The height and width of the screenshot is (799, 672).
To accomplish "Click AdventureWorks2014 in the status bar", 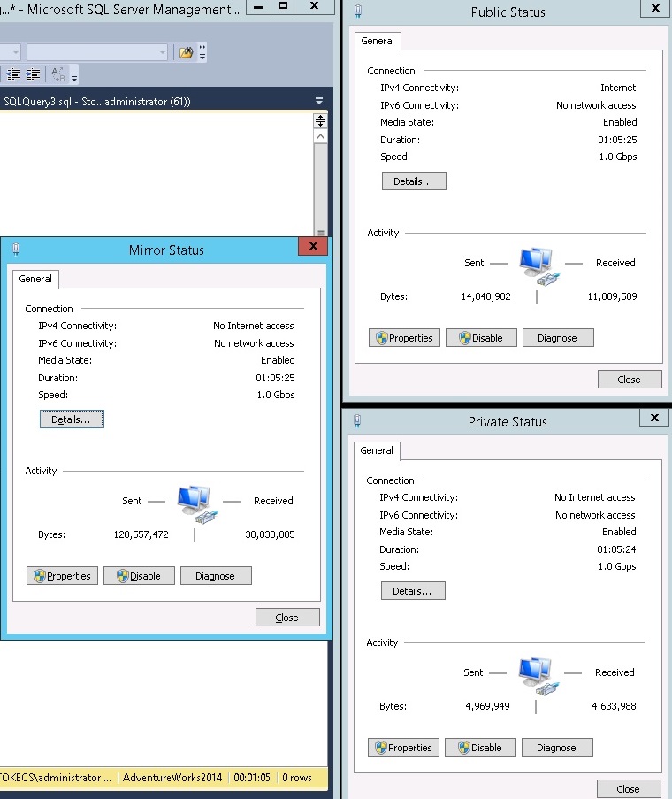I will click(x=172, y=778).
